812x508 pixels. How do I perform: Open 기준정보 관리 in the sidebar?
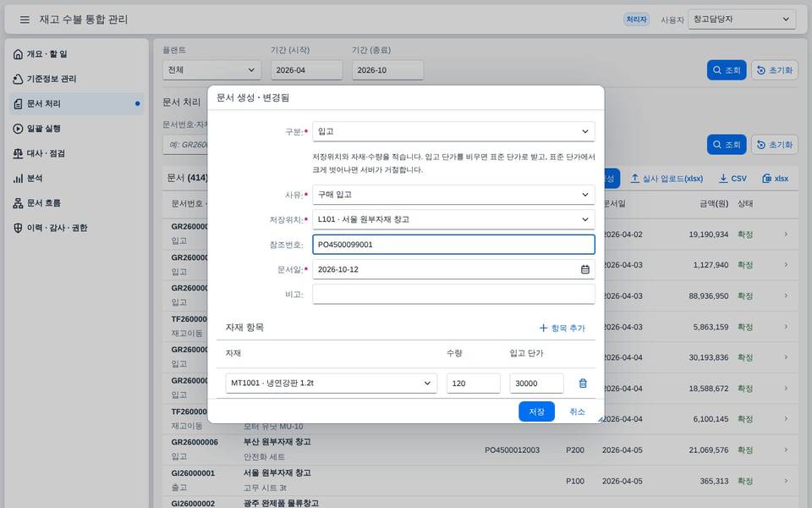(x=76, y=79)
